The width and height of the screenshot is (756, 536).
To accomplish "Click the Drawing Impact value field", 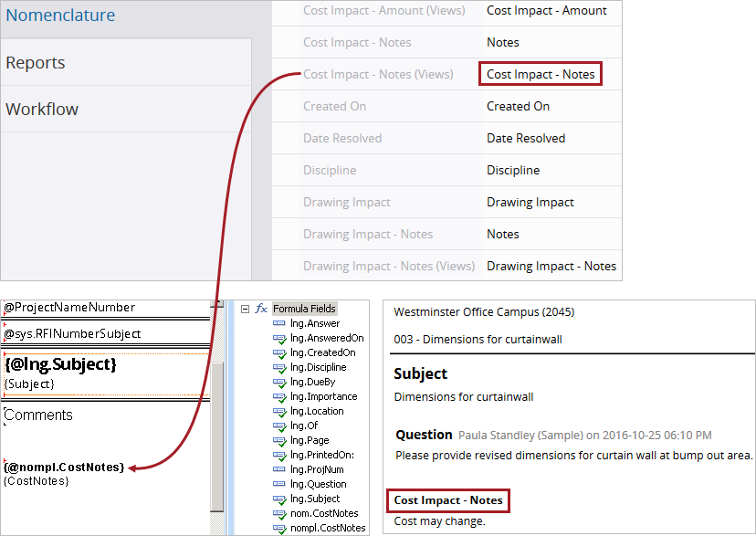I will click(530, 202).
